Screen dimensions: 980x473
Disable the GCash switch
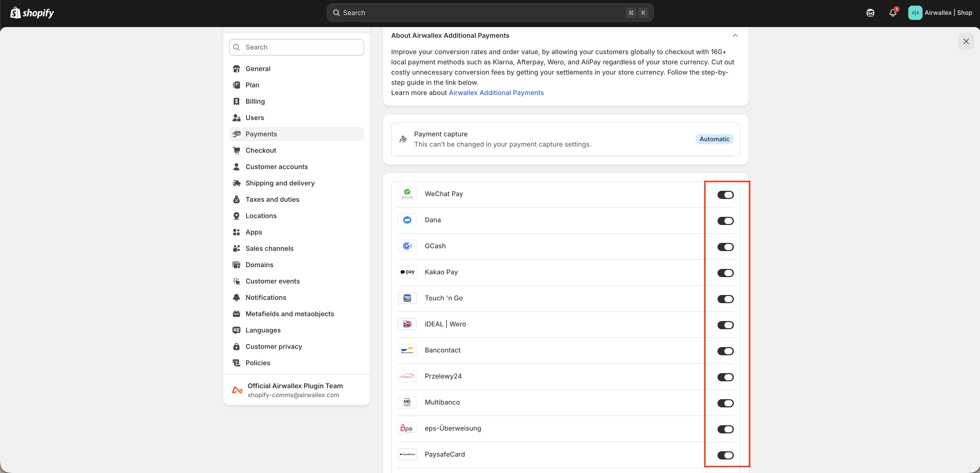point(725,247)
